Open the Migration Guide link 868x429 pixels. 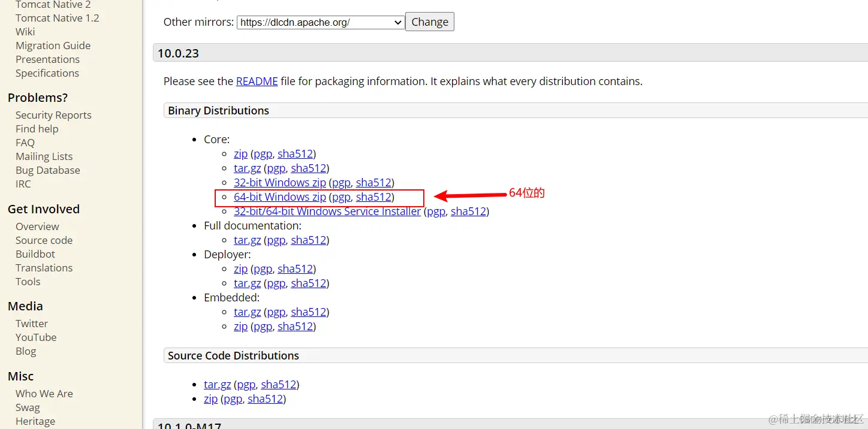tap(53, 46)
